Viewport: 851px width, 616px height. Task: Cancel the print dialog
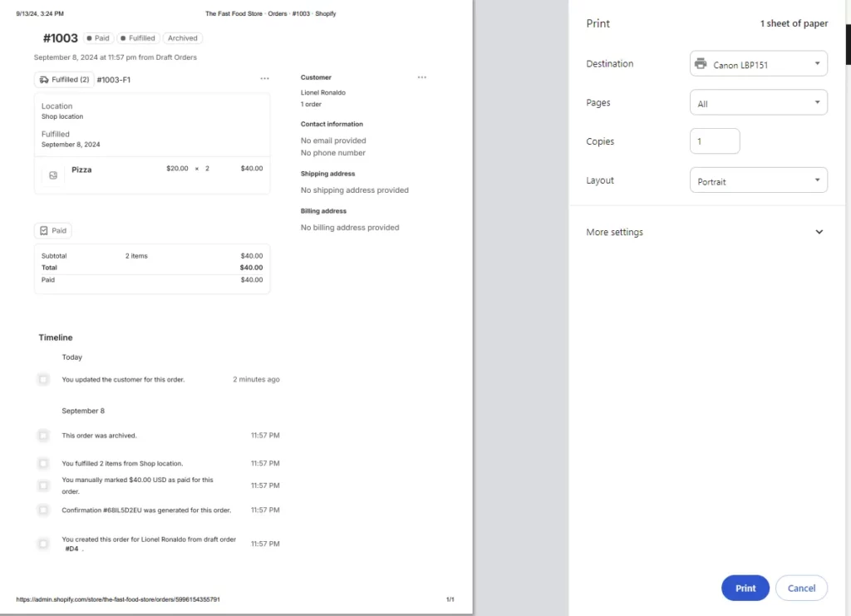point(801,588)
